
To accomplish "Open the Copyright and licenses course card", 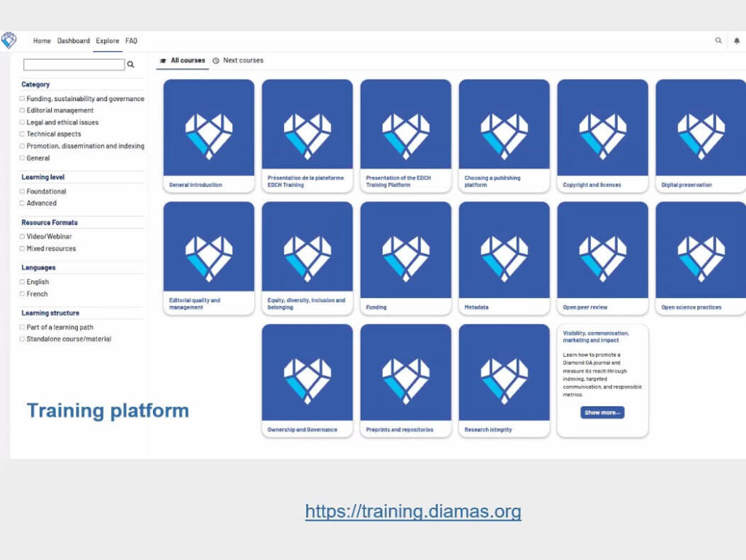I will click(x=602, y=135).
